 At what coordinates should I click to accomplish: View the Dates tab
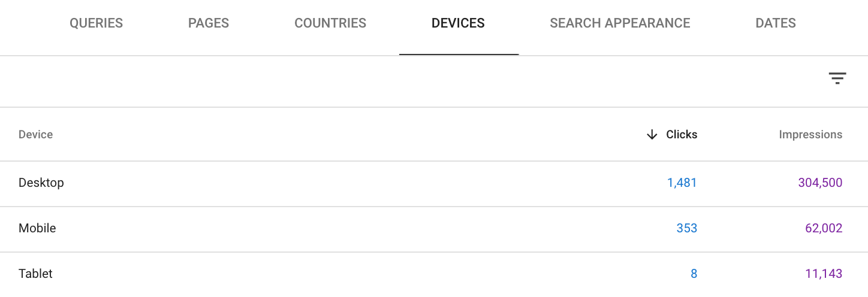tap(776, 23)
